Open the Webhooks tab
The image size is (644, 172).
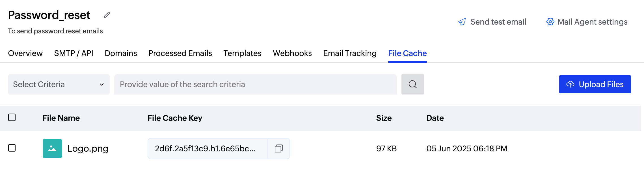pyautogui.click(x=292, y=53)
